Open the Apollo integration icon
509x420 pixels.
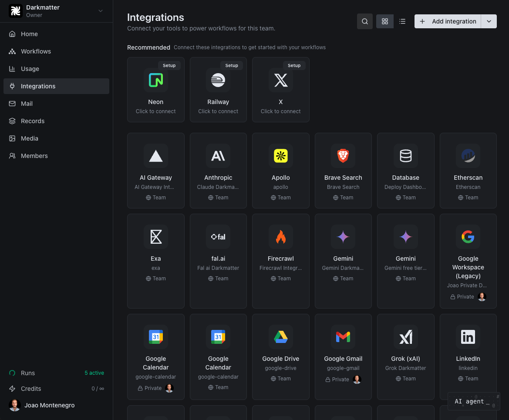tap(281, 156)
